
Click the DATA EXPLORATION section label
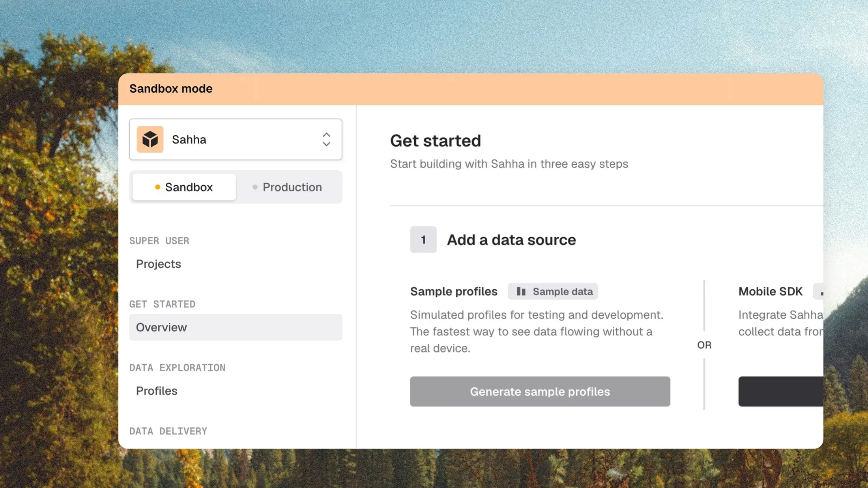(178, 367)
